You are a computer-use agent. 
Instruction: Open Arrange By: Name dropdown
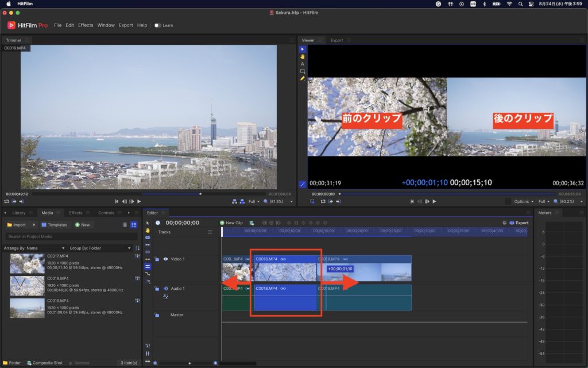pos(34,248)
